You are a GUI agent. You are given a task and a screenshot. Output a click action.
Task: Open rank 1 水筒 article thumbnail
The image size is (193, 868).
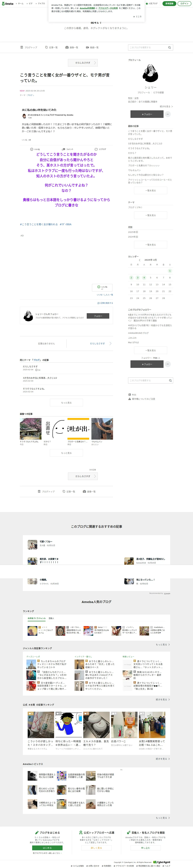41,725
